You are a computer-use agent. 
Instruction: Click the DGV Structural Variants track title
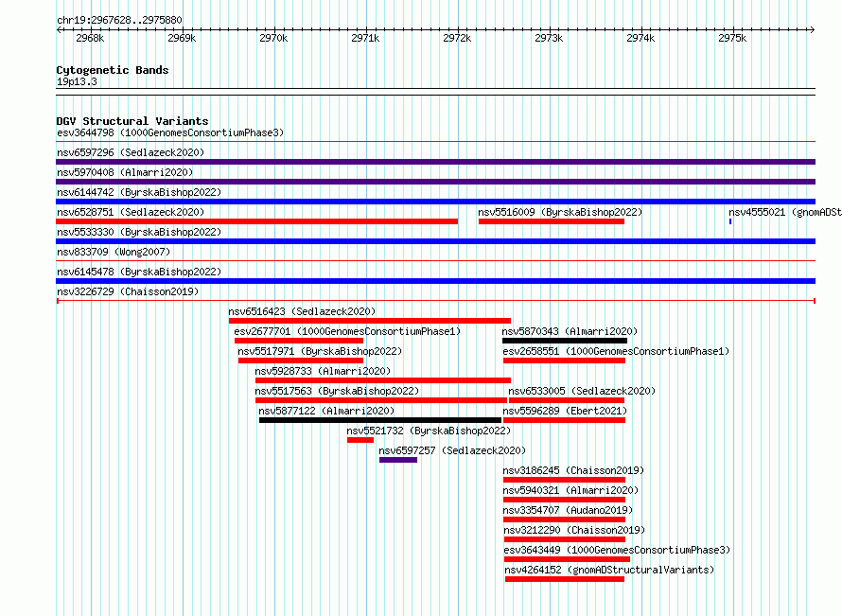point(132,121)
